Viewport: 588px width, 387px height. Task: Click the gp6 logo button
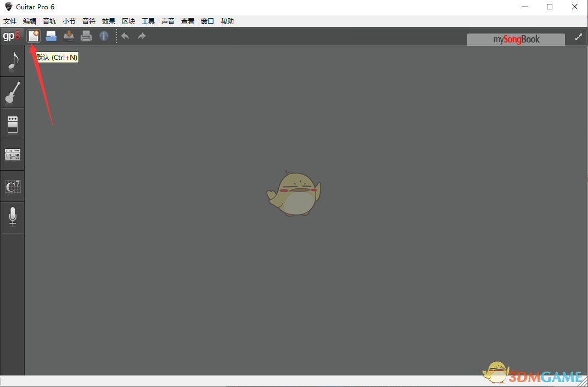(x=12, y=36)
